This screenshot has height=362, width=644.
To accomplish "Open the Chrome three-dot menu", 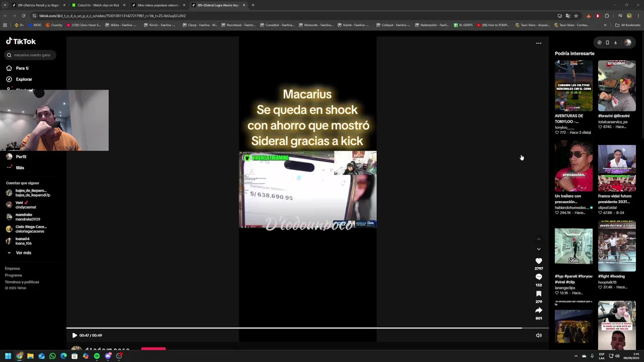I will coord(638,16).
